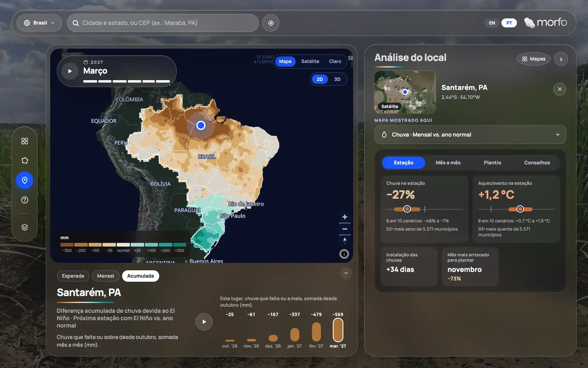Viewport: 588px width, 368px height.
Task: Click the morfo logo
Action: 546,22
